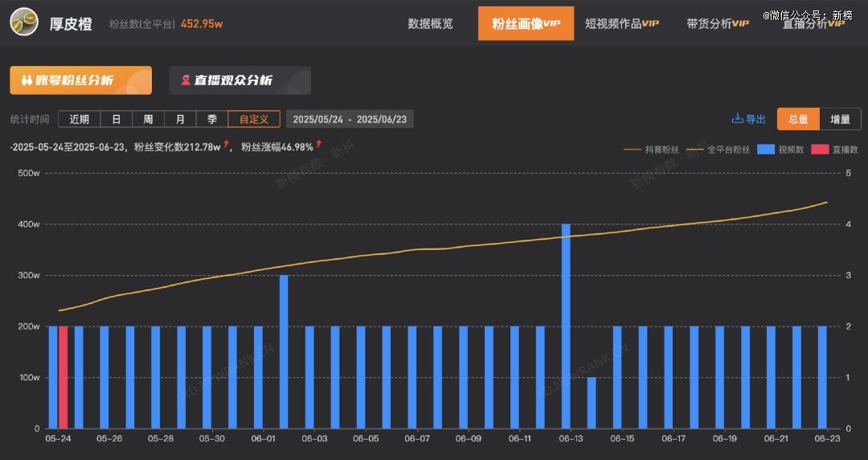This screenshot has width=868, height=460.
Task: Switch to 直播观众分析
Action: coord(240,80)
